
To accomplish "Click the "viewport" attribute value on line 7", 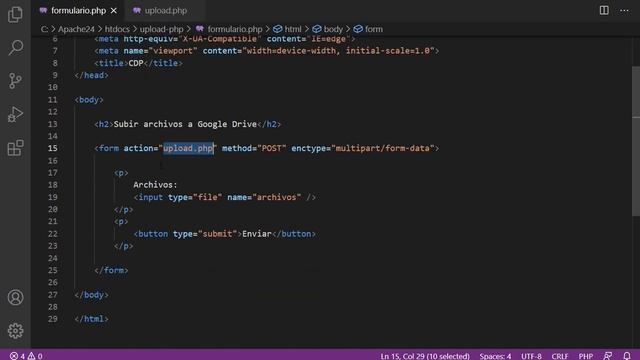I will pos(173,51).
